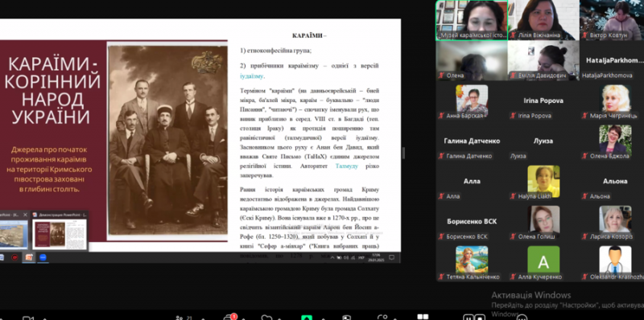This screenshot has height=320, width=644.
Task: Open the gallery view grid icon
Action: click(x=423, y=317)
